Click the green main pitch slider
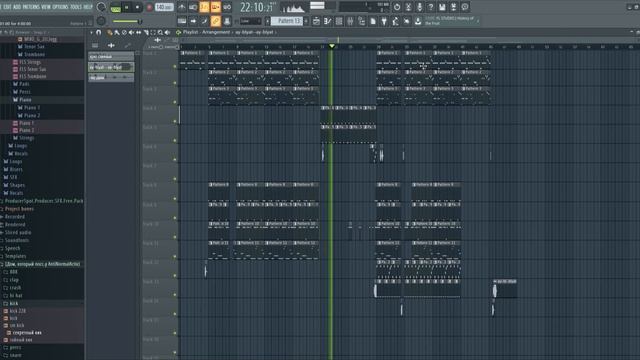Image resolution: width=640 pixels, height=360 pixels. (127, 21)
